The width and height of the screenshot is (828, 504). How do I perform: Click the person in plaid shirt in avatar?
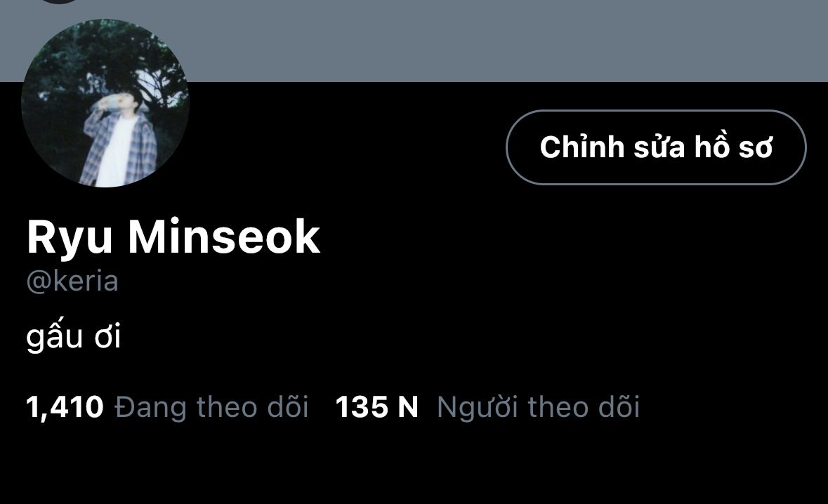tap(120, 138)
